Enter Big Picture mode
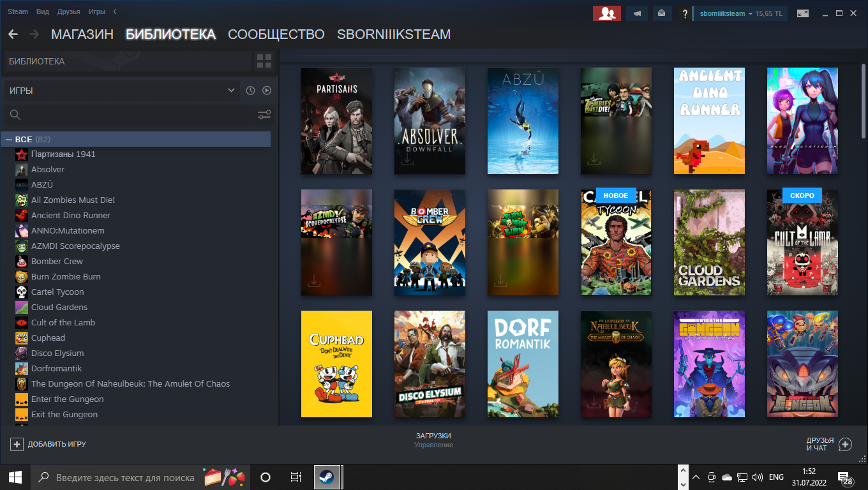This screenshot has width=868, height=490. pos(802,13)
